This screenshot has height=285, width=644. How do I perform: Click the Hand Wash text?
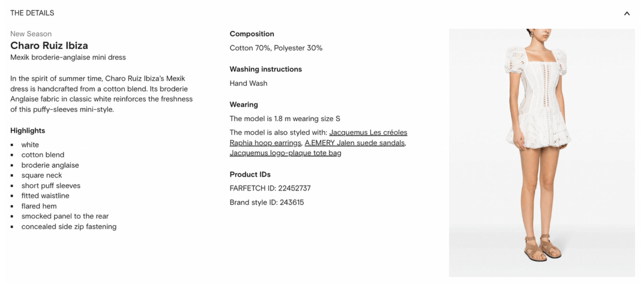click(x=249, y=83)
